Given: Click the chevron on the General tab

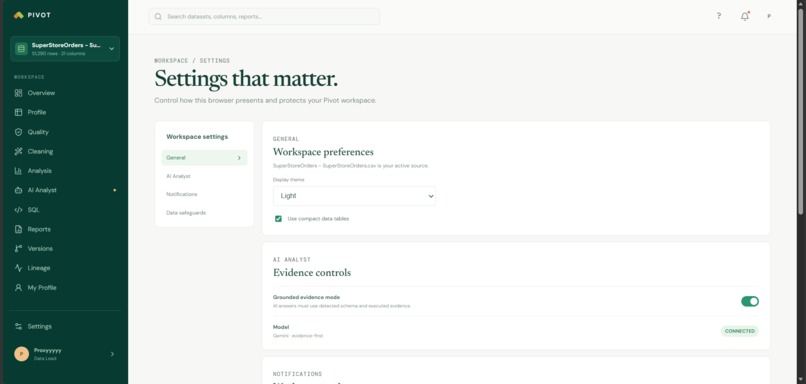Looking at the screenshot, I should point(239,158).
